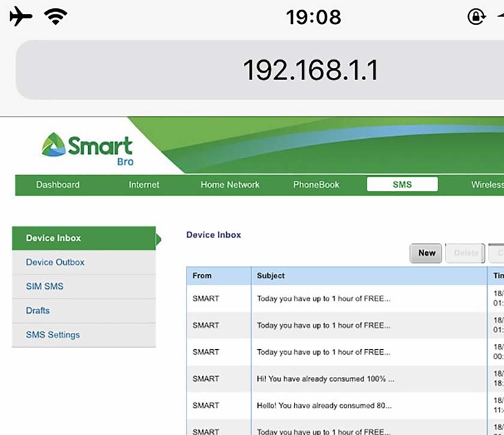504x435 pixels.
Task: Select the SMS tab
Action: 403,184
